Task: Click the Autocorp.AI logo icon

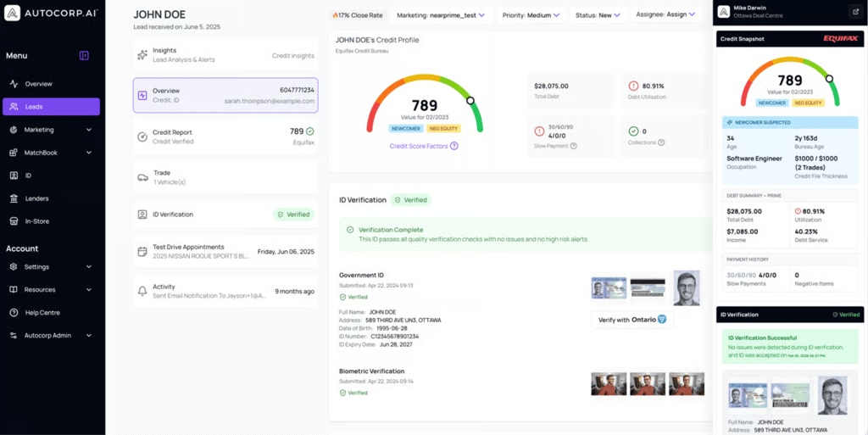Action: [13, 13]
